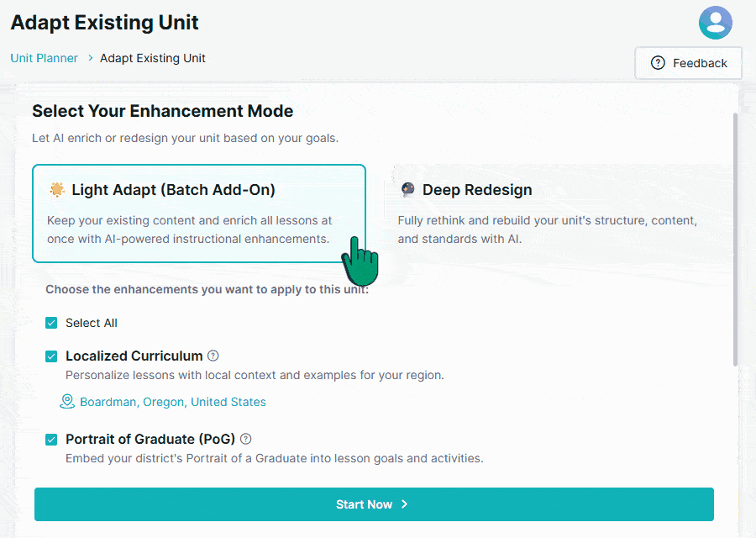This screenshot has width=756, height=538.
Task: Uncheck the Localized Curriculum checkbox
Action: (51, 356)
